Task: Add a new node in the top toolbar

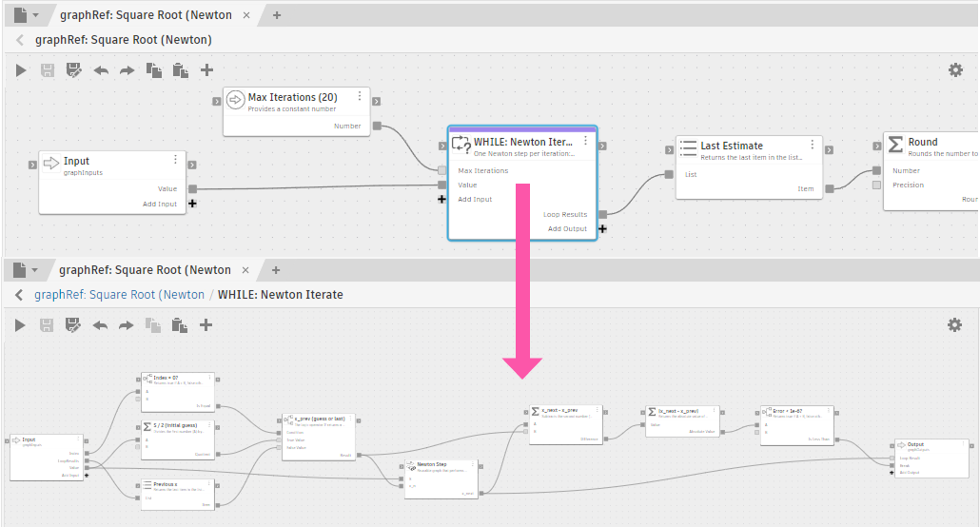Action: tap(206, 70)
